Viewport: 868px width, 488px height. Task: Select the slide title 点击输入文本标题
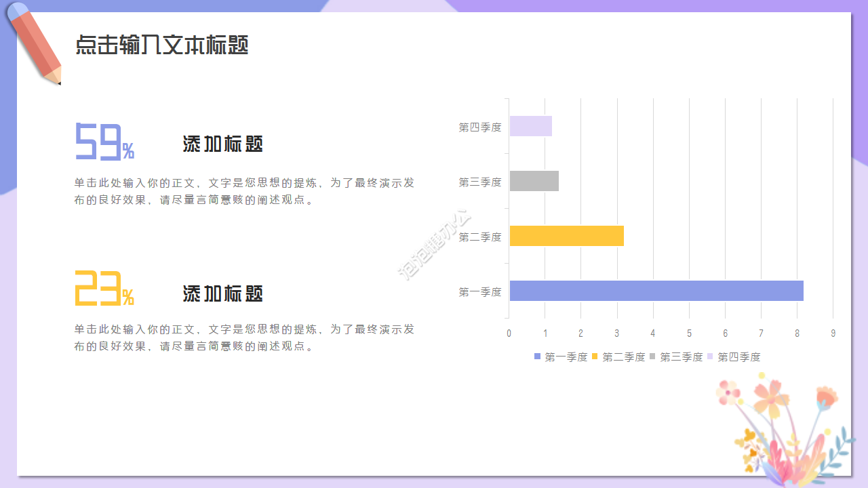pos(161,45)
